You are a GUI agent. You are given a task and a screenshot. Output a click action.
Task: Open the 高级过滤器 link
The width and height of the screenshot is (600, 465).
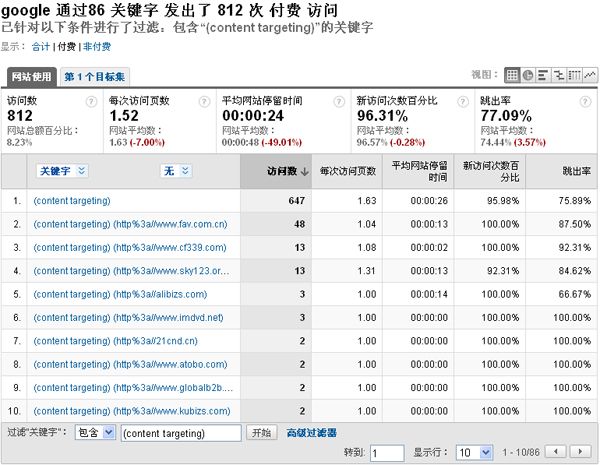[x=311, y=433]
